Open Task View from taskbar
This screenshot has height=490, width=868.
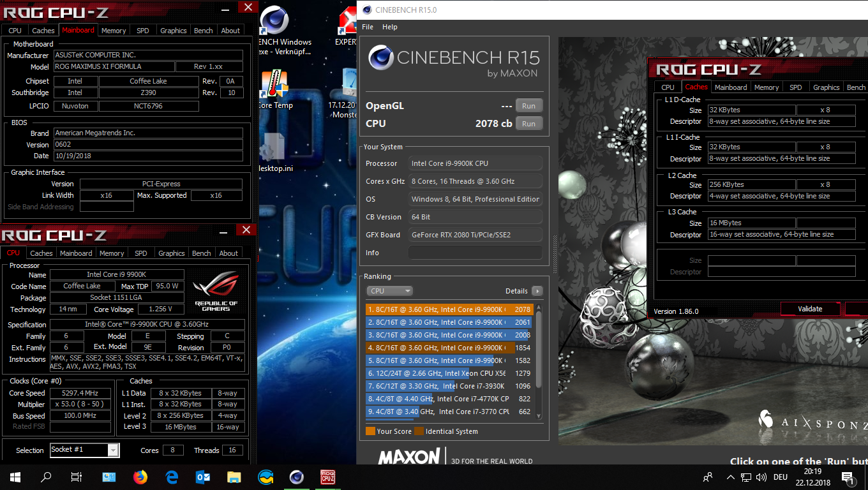(x=77, y=477)
